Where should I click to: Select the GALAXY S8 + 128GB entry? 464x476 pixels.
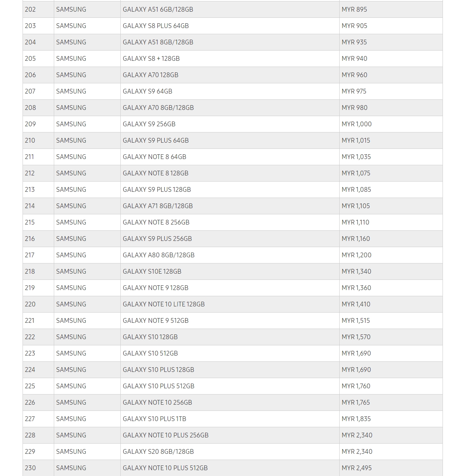[x=151, y=59]
